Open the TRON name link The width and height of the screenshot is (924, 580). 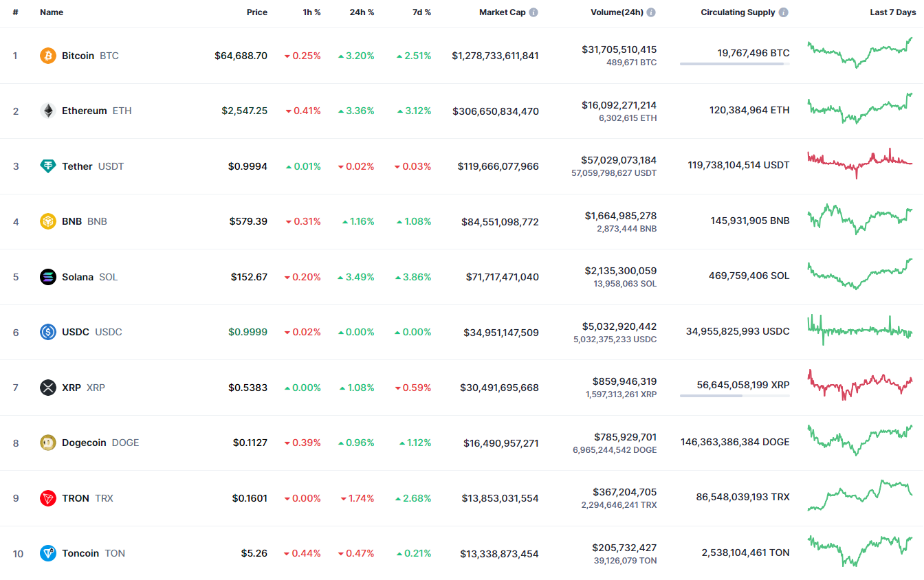click(x=76, y=498)
